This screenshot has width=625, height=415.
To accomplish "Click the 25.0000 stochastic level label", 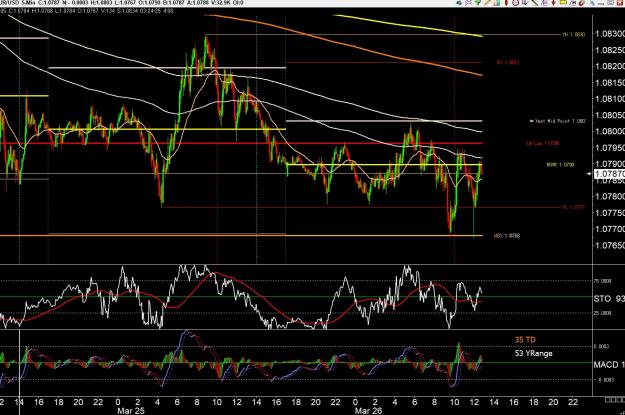I will coord(602,313).
